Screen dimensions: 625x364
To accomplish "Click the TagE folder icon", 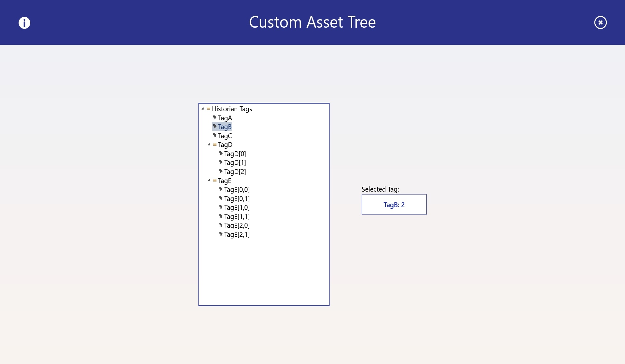I will point(215,180).
